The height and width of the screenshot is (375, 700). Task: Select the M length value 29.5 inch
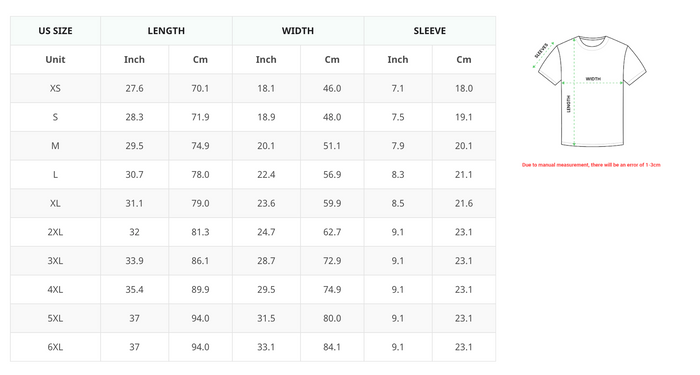tap(134, 146)
